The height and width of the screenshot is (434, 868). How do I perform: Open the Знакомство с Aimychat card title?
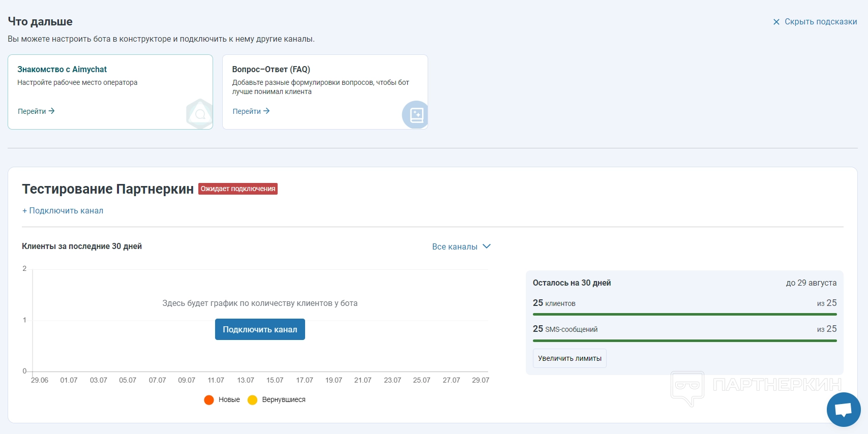coord(62,69)
